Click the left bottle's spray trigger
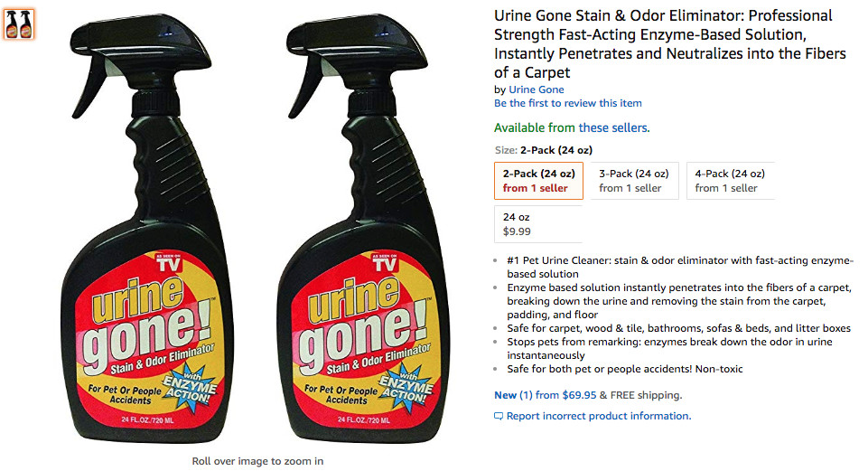 [x=92, y=84]
